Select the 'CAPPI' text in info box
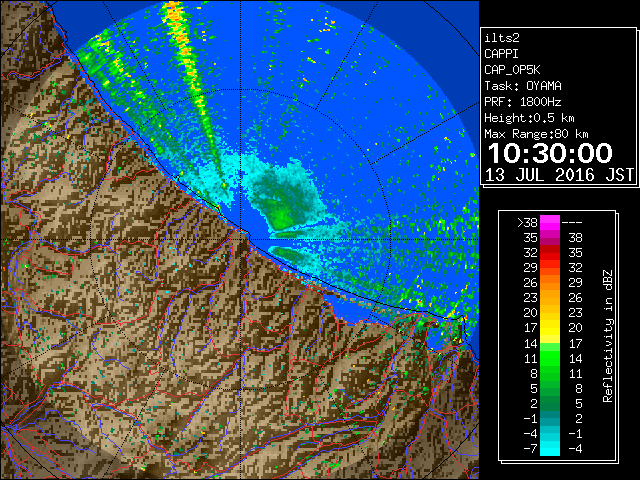640x480 pixels. pyautogui.click(x=501, y=54)
